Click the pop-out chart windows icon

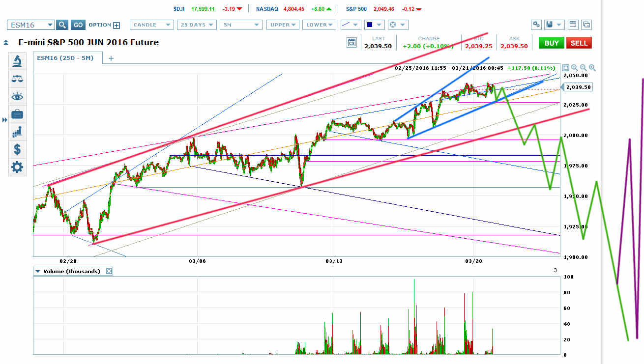586,25
